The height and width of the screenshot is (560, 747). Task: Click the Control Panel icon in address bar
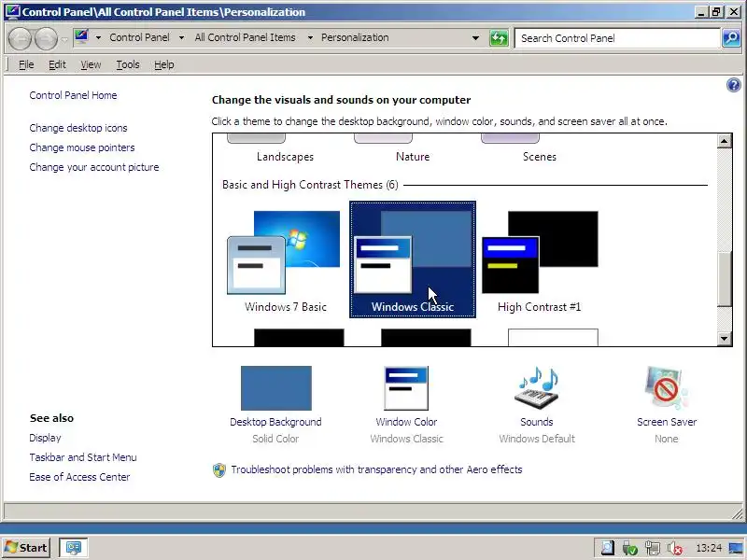[x=81, y=37]
